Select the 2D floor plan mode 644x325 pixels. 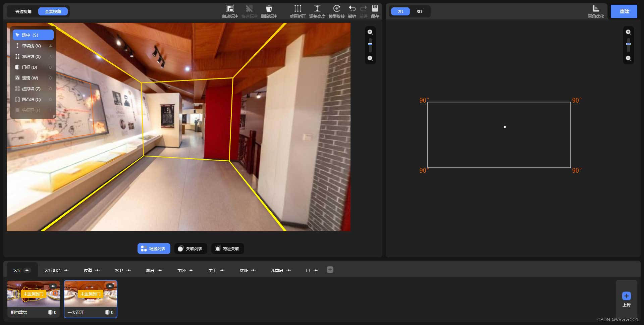point(400,11)
